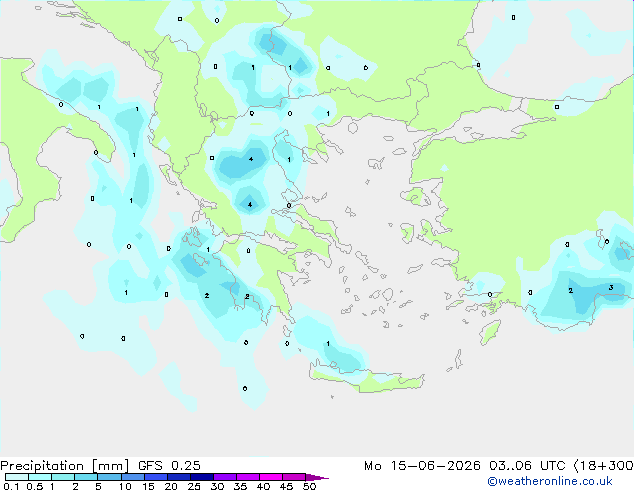Click the '0.1' legend scale number
The height and width of the screenshot is (490, 634).
tap(11, 486)
